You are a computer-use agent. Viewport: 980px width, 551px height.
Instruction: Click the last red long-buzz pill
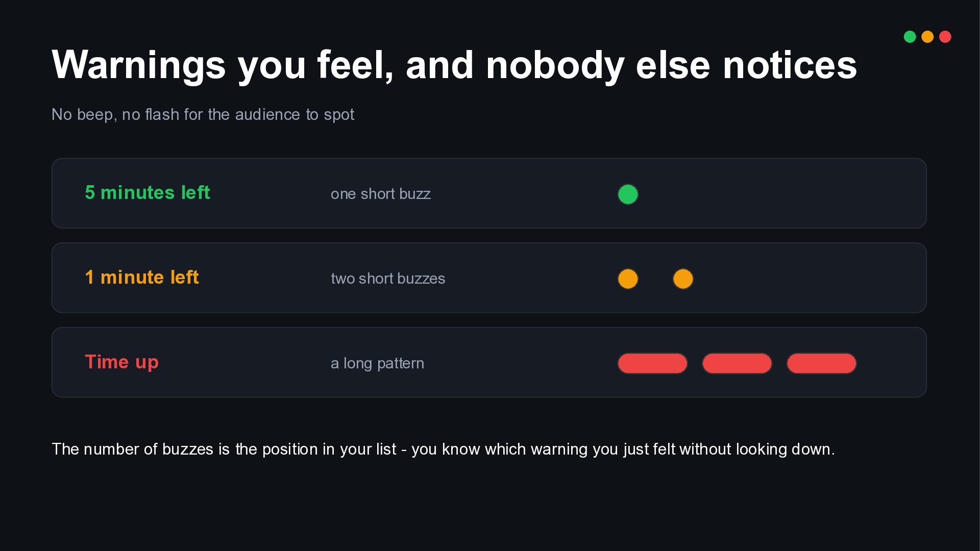pyautogui.click(x=822, y=363)
